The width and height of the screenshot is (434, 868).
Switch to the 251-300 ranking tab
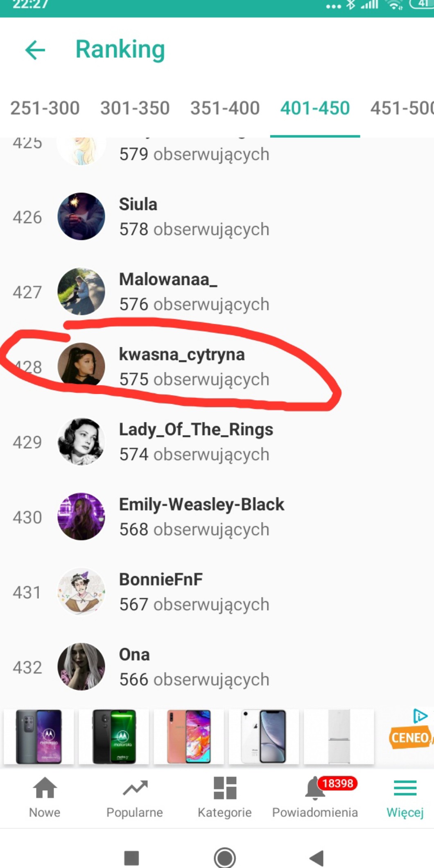(x=45, y=108)
